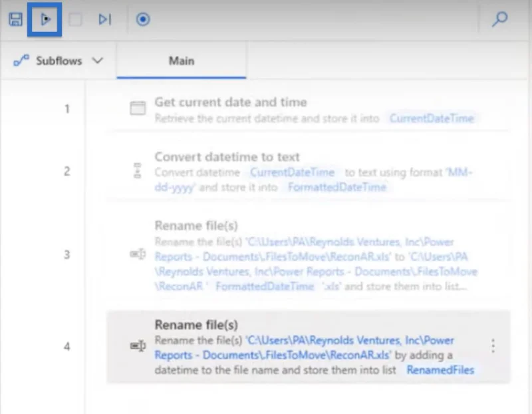Select the Convert datetime to text action

tap(308, 172)
